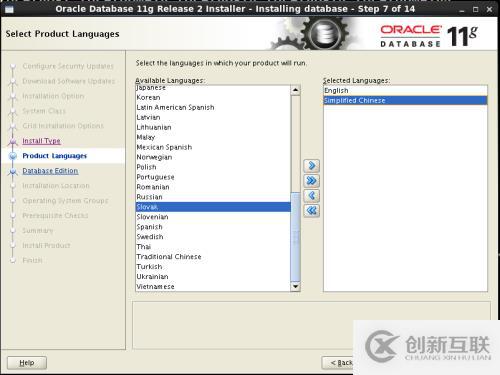This screenshot has height=375, width=500.
Task: Click the System Class step
Action: coord(44,111)
